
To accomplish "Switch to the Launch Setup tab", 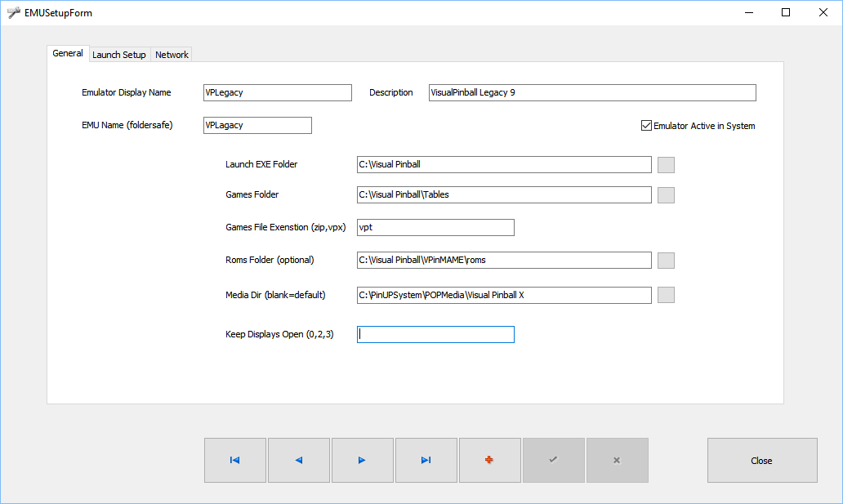I will tap(119, 55).
